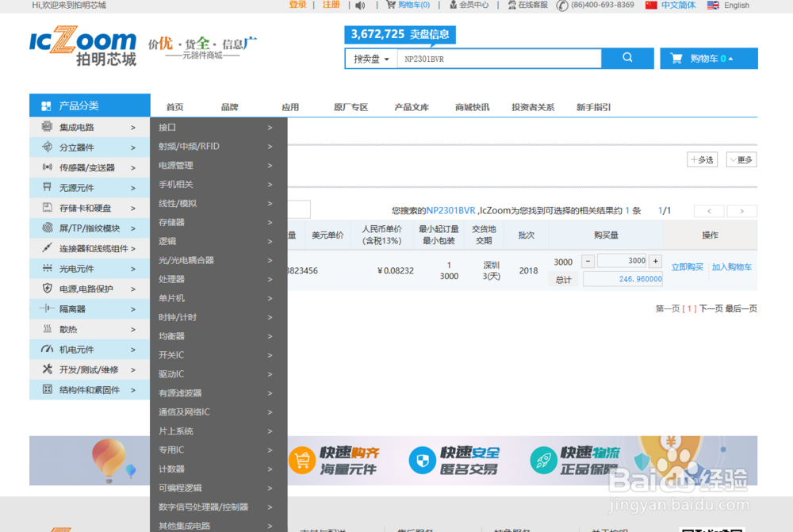Click the search magnifier icon

tap(627, 58)
